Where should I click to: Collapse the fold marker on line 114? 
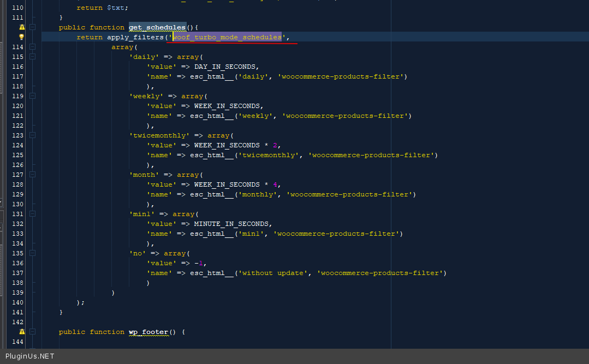pos(33,47)
